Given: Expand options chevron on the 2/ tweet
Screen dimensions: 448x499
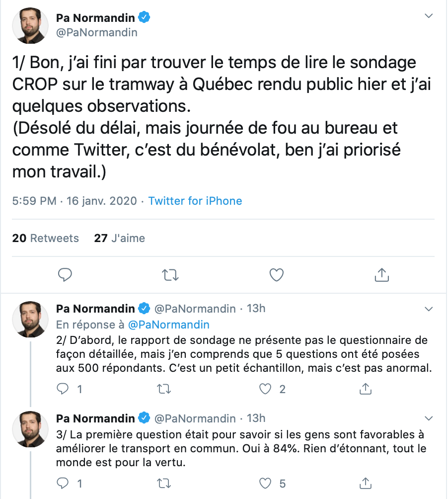Looking at the screenshot, I should click(x=429, y=309).
